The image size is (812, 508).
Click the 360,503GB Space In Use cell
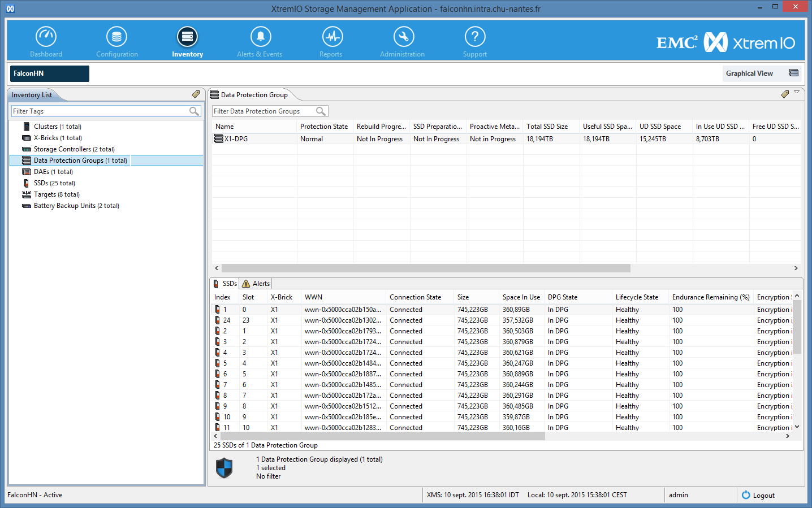click(518, 331)
